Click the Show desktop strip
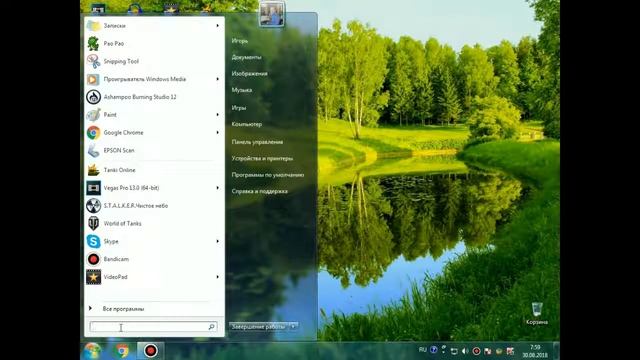Screen dimensions: 640x360 tap(556, 351)
